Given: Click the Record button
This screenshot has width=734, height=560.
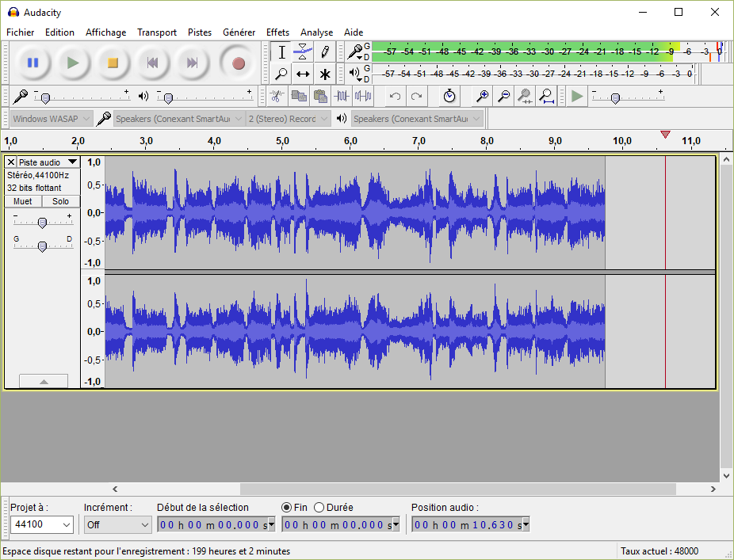Looking at the screenshot, I should tap(238, 63).
